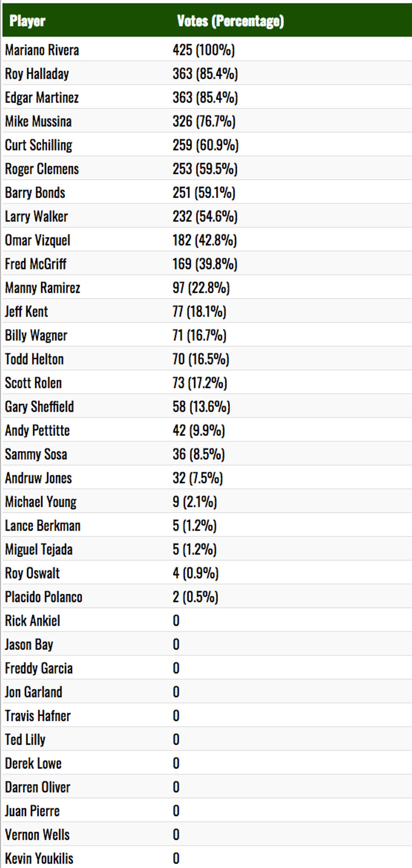
Task: Select the Edgar Martinez player name
Action: 42,98
